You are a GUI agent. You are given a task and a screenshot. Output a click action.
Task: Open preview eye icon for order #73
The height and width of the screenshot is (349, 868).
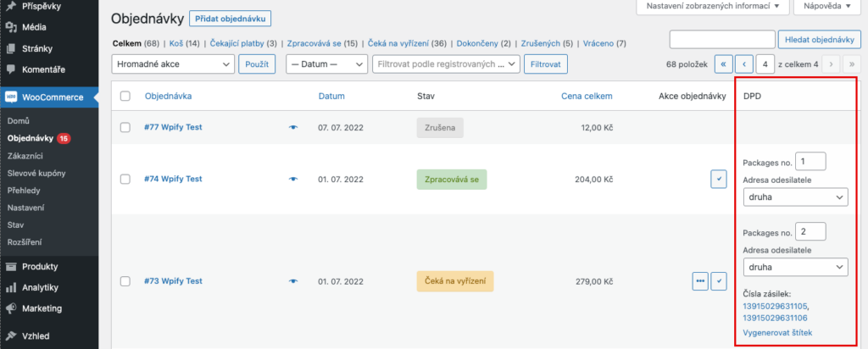[x=293, y=280]
